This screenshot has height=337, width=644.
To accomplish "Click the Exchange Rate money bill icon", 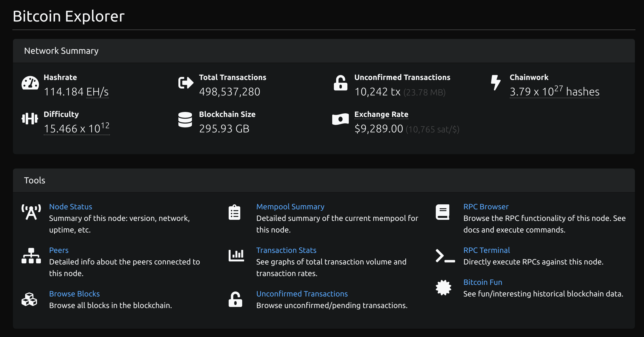I will coord(340,119).
